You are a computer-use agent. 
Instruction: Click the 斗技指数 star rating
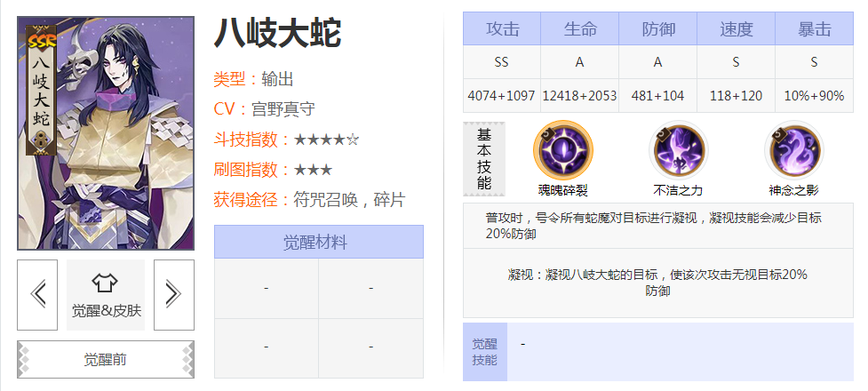click(327, 140)
